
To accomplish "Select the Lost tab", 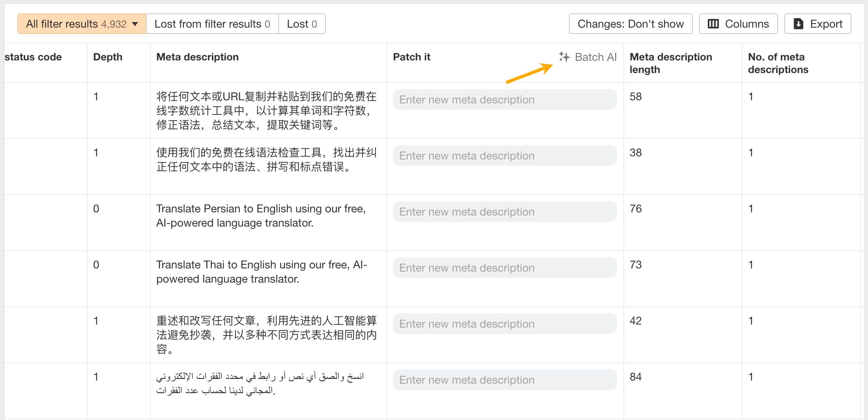I will [x=302, y=24].
